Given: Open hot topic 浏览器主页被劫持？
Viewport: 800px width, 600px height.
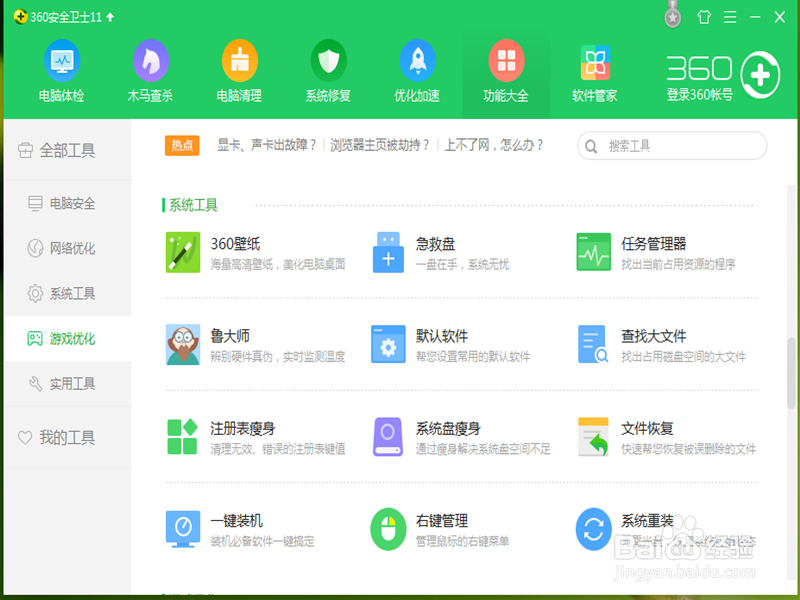Looking at the screenshot, I should (380, 145).
